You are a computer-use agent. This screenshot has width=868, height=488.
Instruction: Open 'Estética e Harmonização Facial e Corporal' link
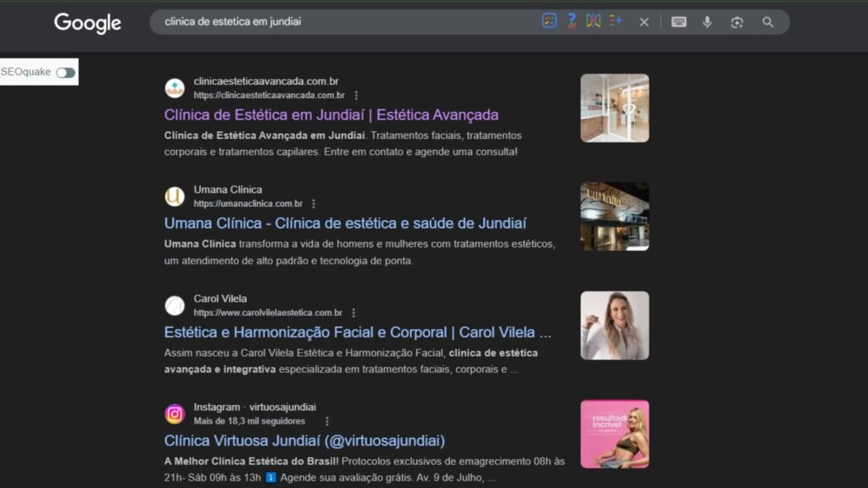358,332
